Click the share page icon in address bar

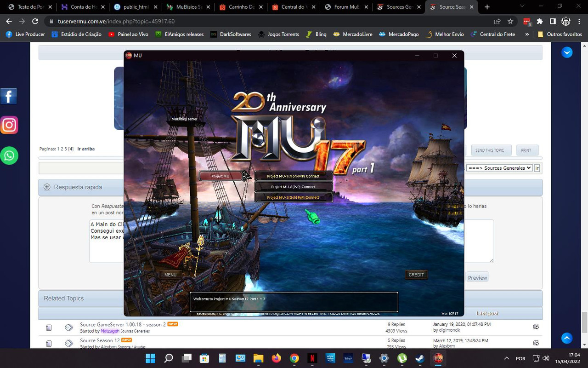click(x=498, y=21)
